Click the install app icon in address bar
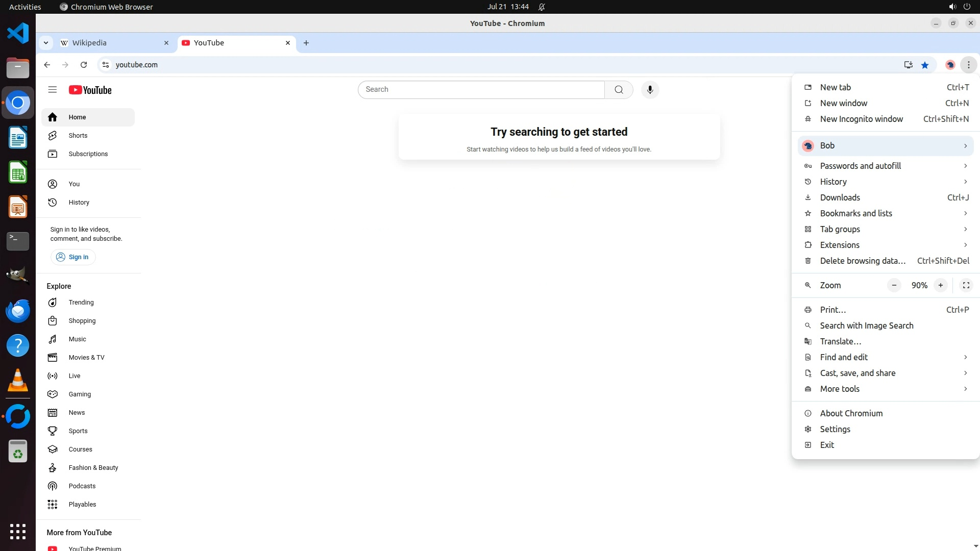This screenshot has height=551, width=980. click(x=908, y=65)
